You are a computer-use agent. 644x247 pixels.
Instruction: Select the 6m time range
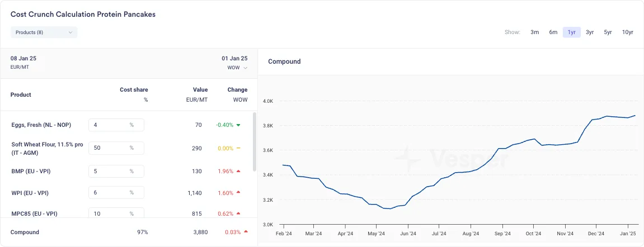553,32
